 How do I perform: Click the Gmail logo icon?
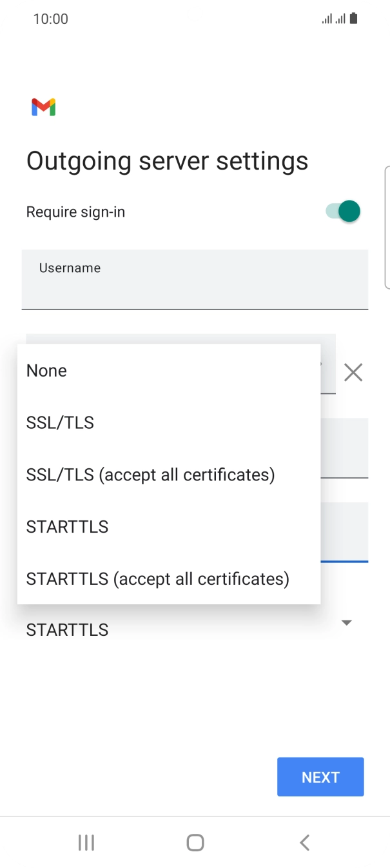tap(43, 106)
